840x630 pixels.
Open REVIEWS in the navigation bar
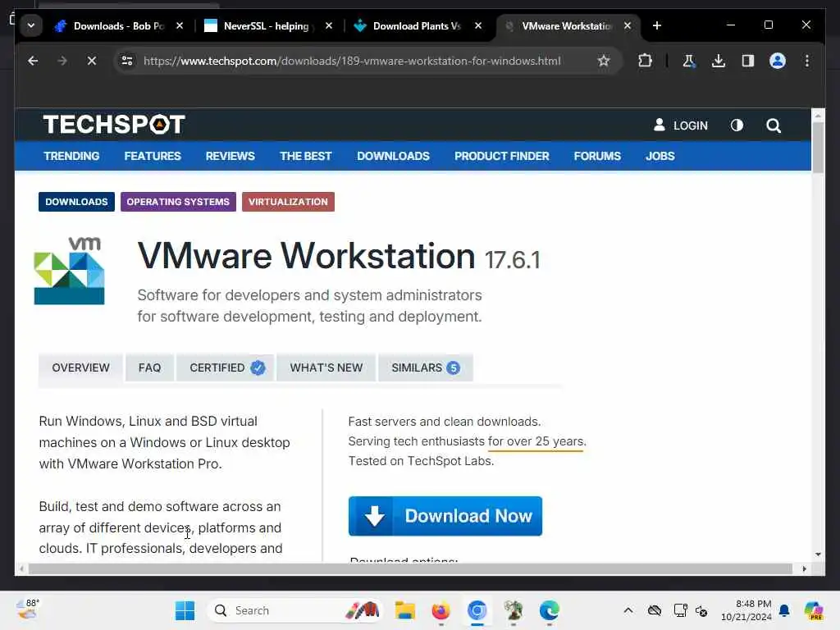pos(231,156)
